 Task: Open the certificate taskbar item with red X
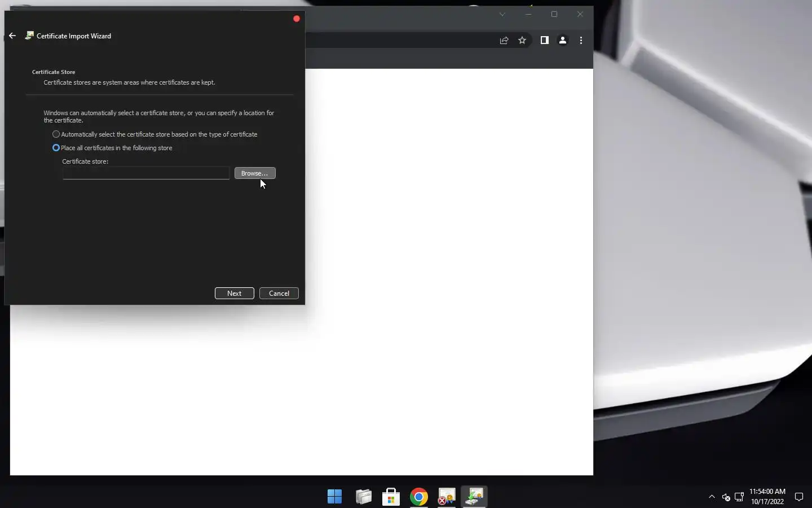tap(447, 497)
